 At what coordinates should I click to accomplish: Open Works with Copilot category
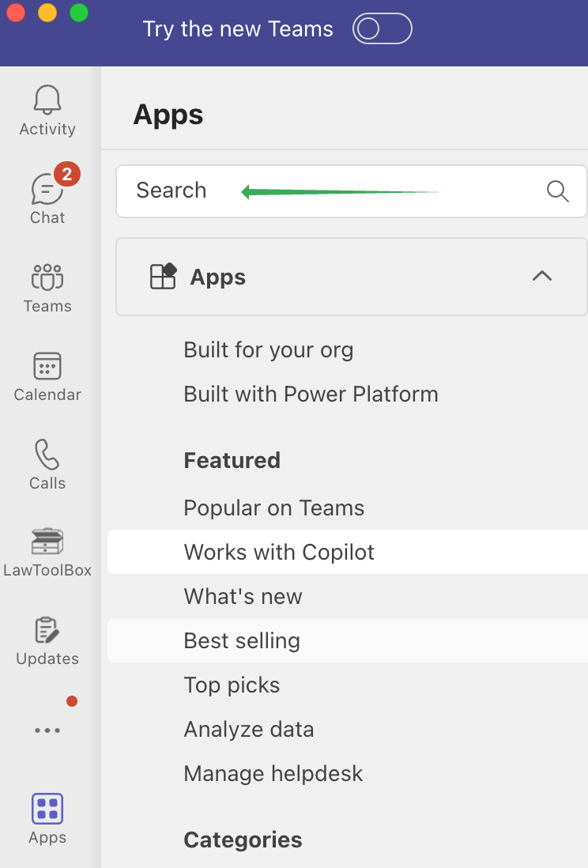348,552
